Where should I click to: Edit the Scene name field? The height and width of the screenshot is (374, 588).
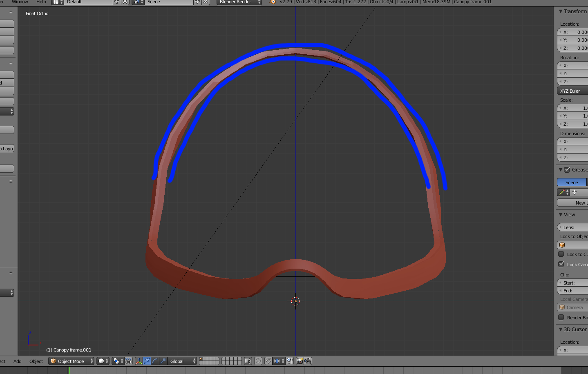(169, 2)
